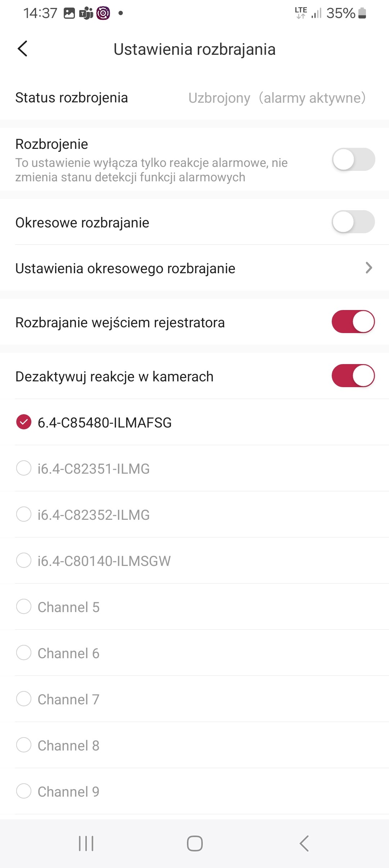Turn off Dezaktywuj reakcje w kamerach

pos(353,376)
